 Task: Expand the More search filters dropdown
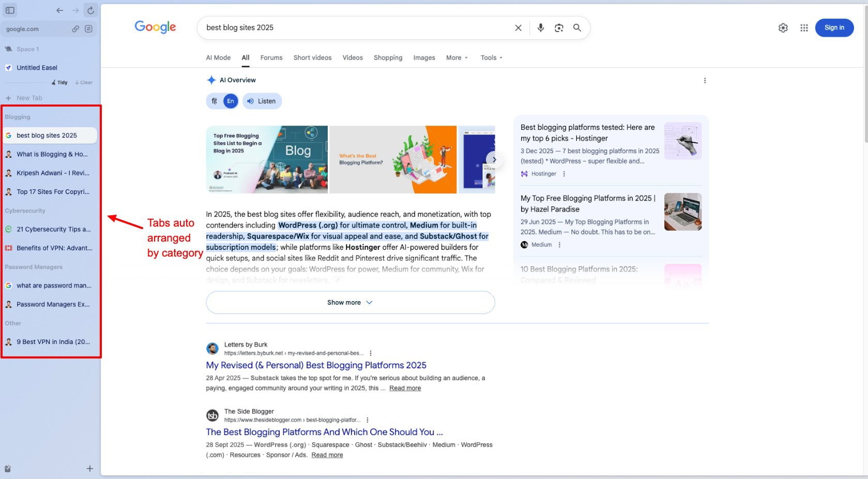point(456,58)
